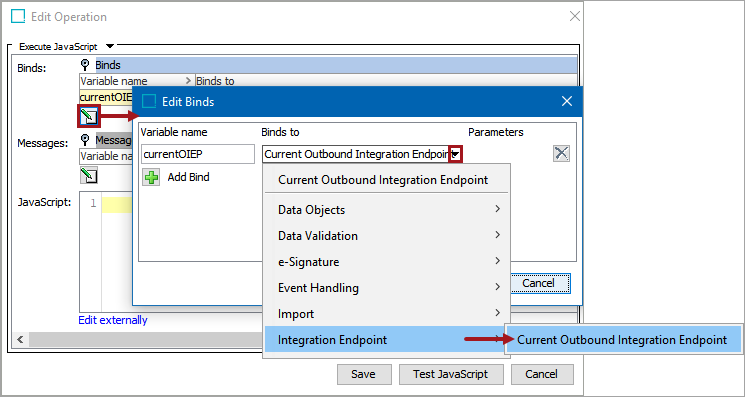Click the Edit Operation window icon
Screen dimensions: 745x397
coord(18,17)
